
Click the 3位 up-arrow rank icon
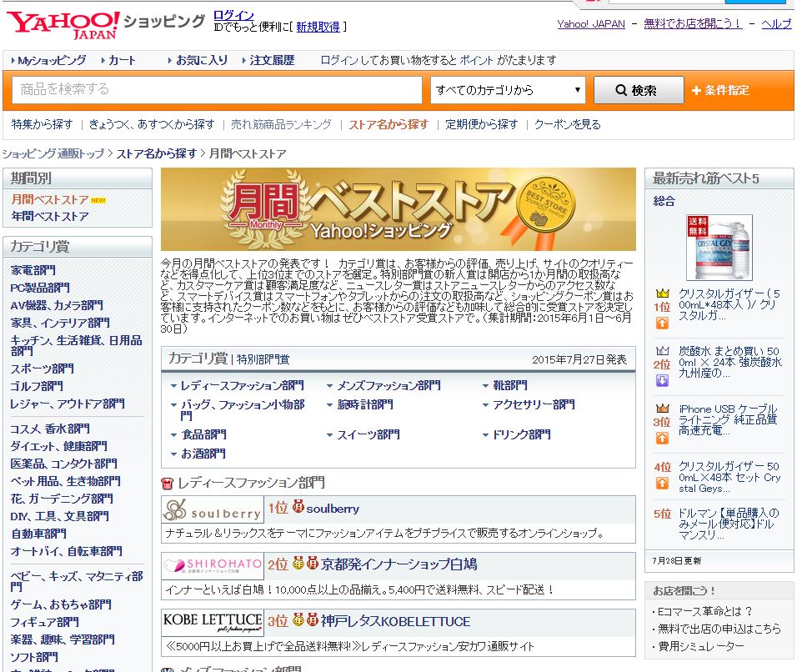coord(662,439)
